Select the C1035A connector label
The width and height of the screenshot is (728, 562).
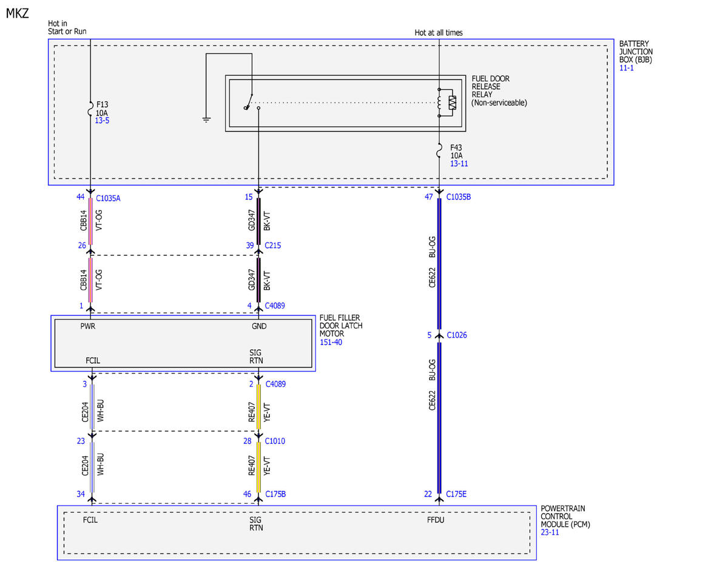pyautogui.click(x=108, y=198)
